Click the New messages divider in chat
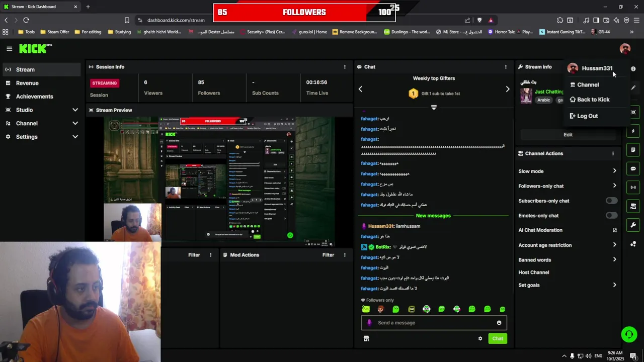644x362 pixels. (433, 216)
